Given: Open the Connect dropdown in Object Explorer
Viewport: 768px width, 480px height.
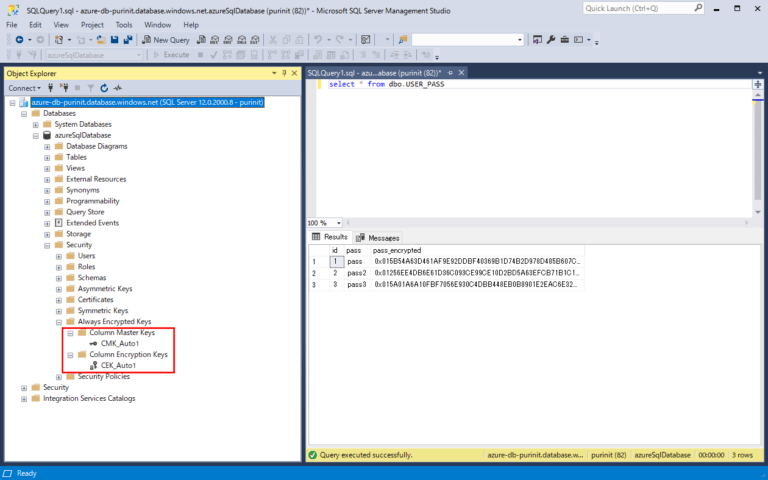Looking at the screenshot, I should click(x=24, y=88).
